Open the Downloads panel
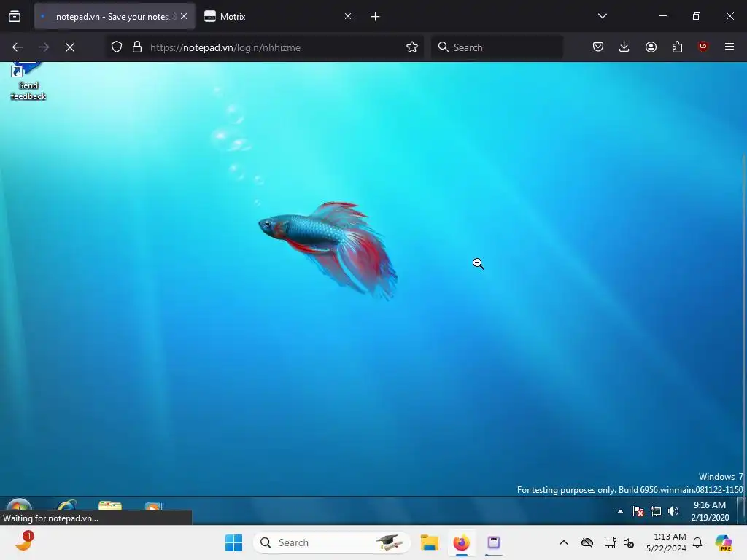Viewport: 747px width, 560px height. (x=624, y=47)
